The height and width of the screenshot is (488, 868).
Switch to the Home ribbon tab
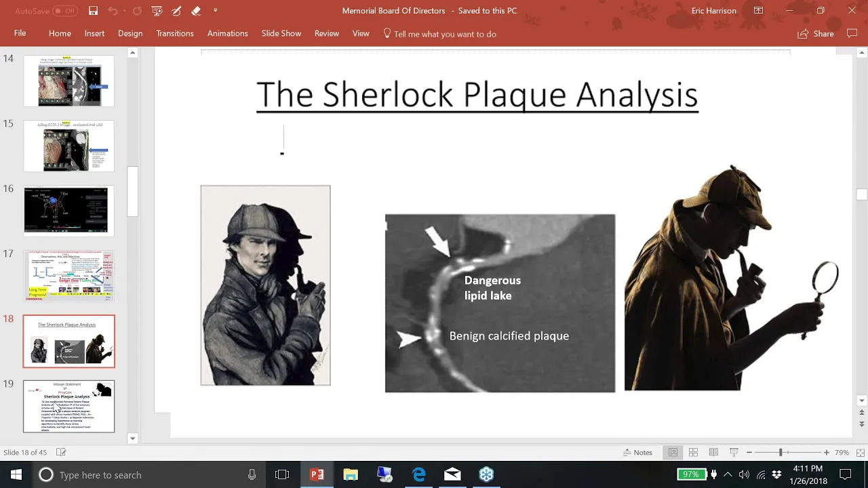(60, 33)
